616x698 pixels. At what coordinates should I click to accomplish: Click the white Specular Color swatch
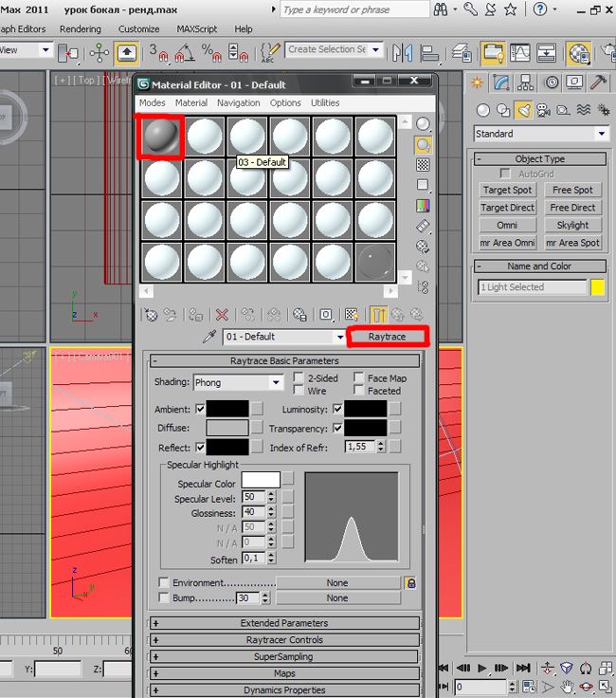261,480
